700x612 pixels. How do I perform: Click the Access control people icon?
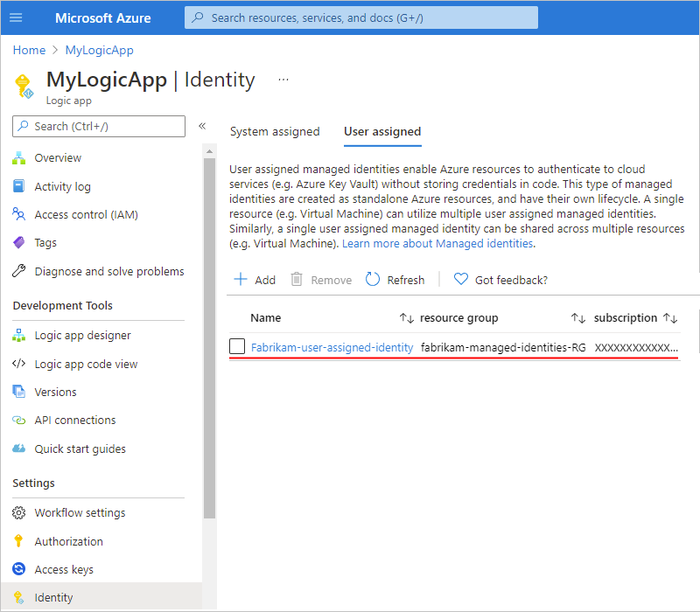(18, 214)
